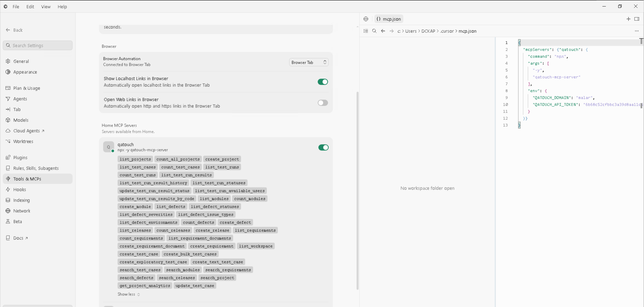
Task: Open the General settings section
Action: [x=37, y=61]
